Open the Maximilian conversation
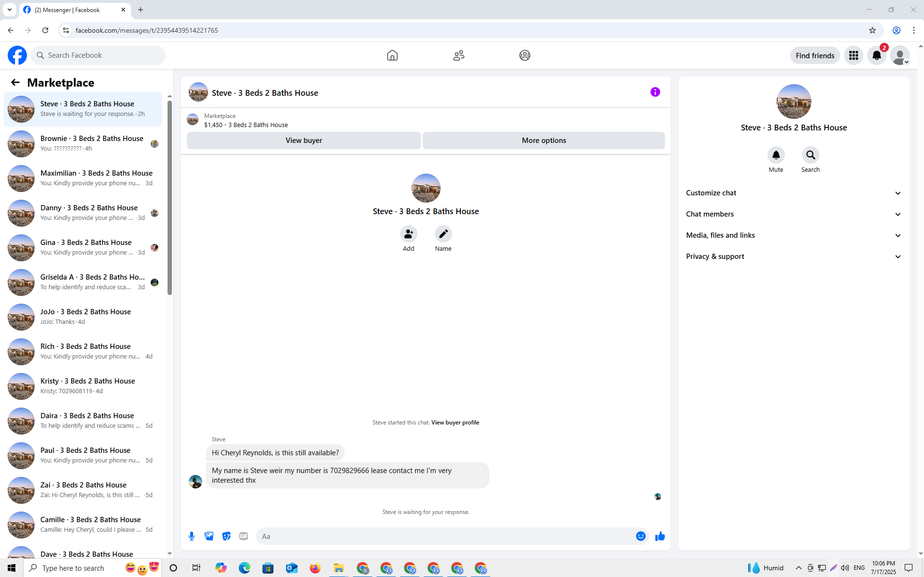 pos(83,179)
